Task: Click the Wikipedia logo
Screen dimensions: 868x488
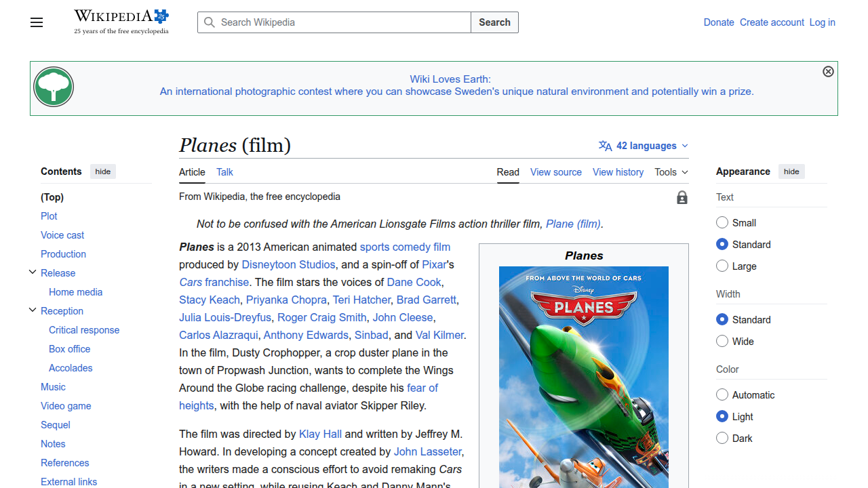Action: (x=121, y=22)
